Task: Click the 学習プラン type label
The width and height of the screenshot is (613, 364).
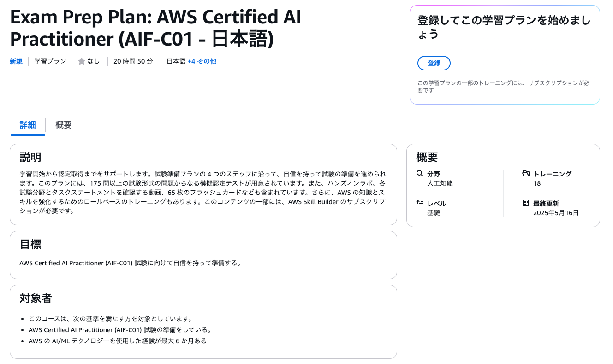Action: click(x=50, y=61)
